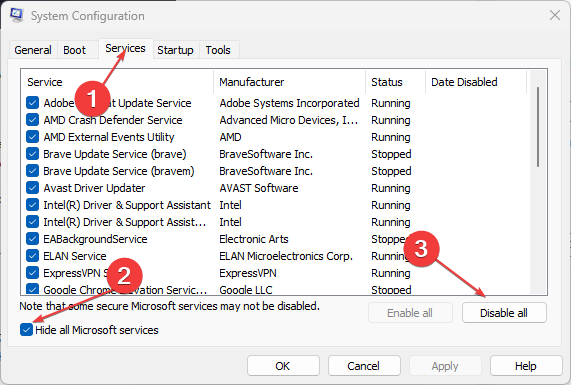
Task: Sort by the Manufacturer column header
Action: [290, 82]
